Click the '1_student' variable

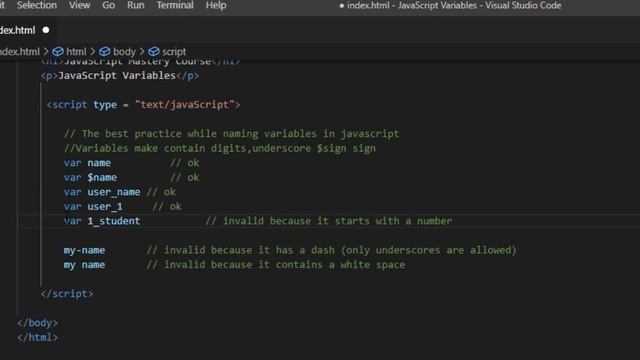click(114, 221)
